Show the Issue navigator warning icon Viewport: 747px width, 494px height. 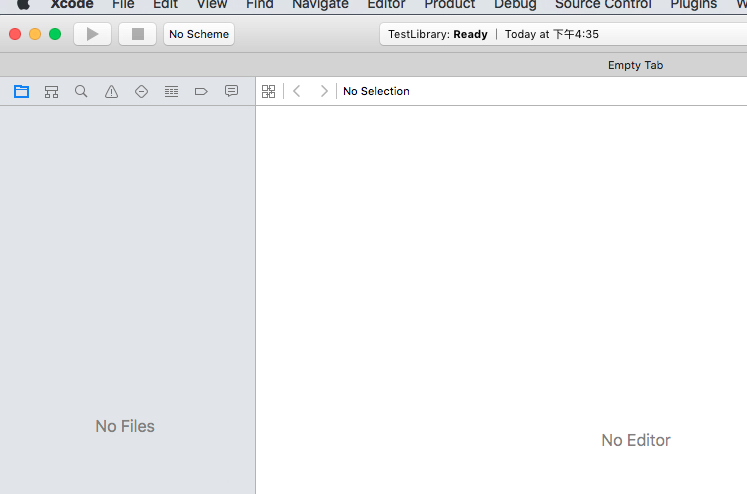click(111, 91)
